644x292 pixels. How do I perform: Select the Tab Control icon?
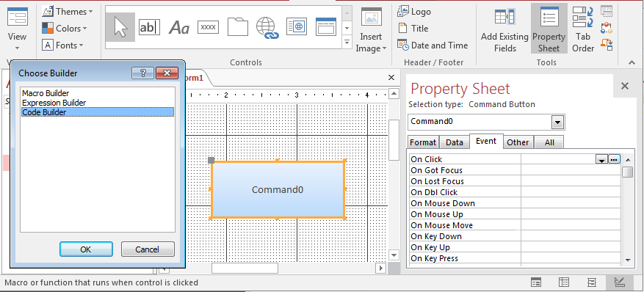coord(238,27)
